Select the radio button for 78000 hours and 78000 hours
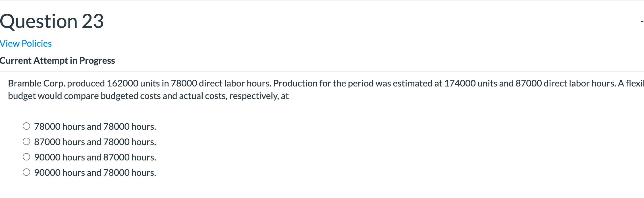Image resolution: width=644 pixels, height=198 pixels. [x=26, y=126]
